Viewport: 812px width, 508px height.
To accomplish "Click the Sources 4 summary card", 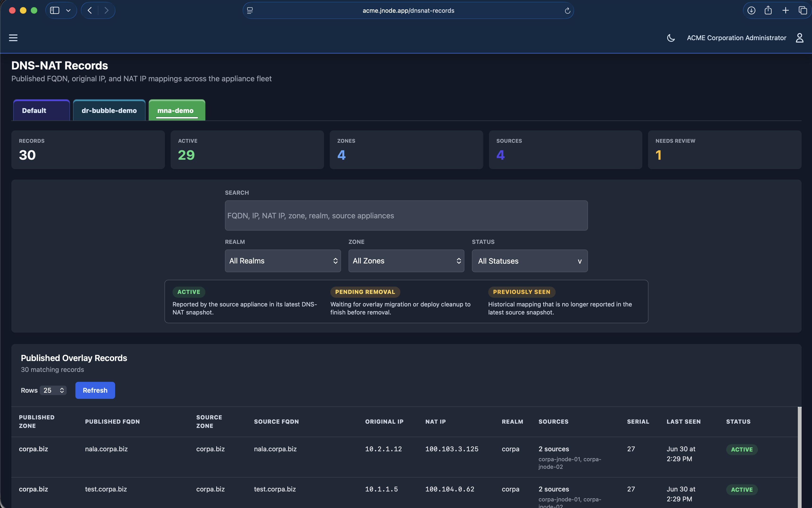I will pos(565,150).
